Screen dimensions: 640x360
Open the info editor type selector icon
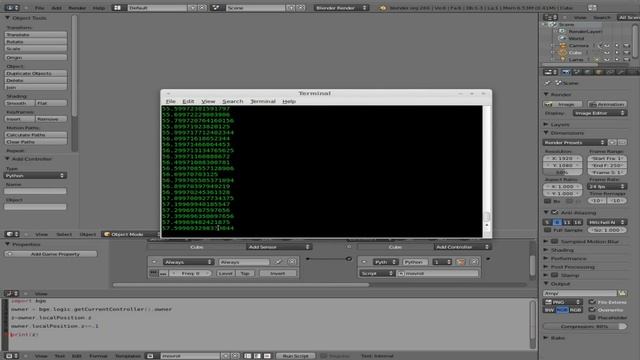11,8
